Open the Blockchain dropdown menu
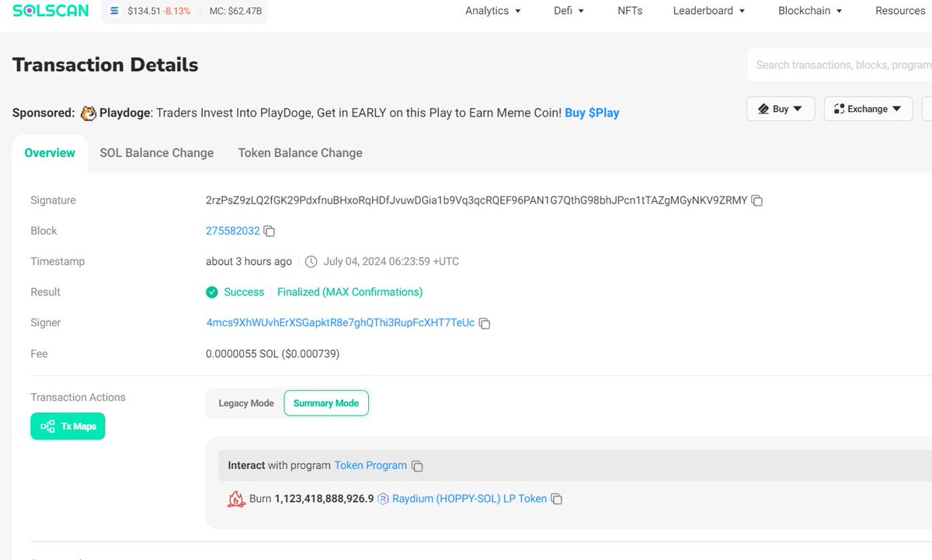The height and width of the screenshot is (560, 932). pyautogui.click(x=810, y=11)
